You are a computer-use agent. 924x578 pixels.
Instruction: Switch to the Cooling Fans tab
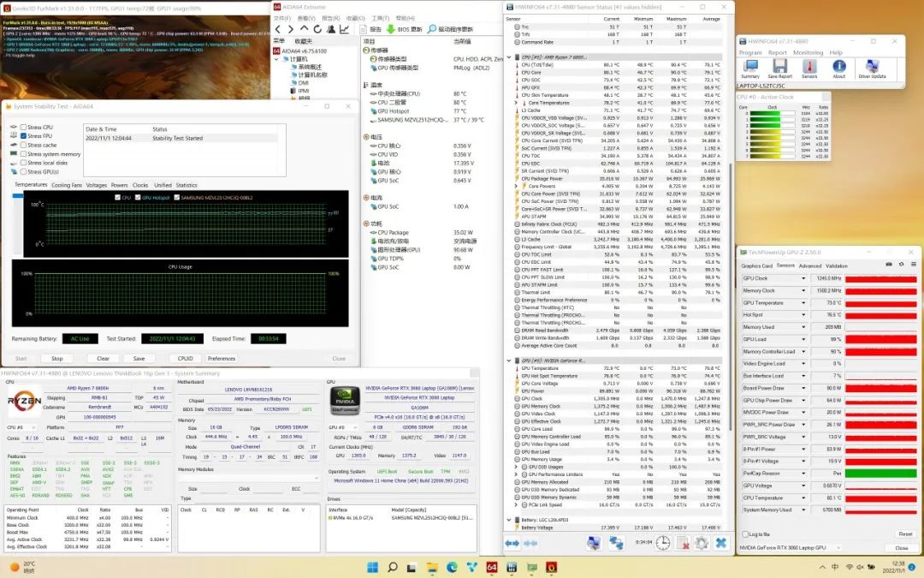pyautogui.click(x=67, y=185)
